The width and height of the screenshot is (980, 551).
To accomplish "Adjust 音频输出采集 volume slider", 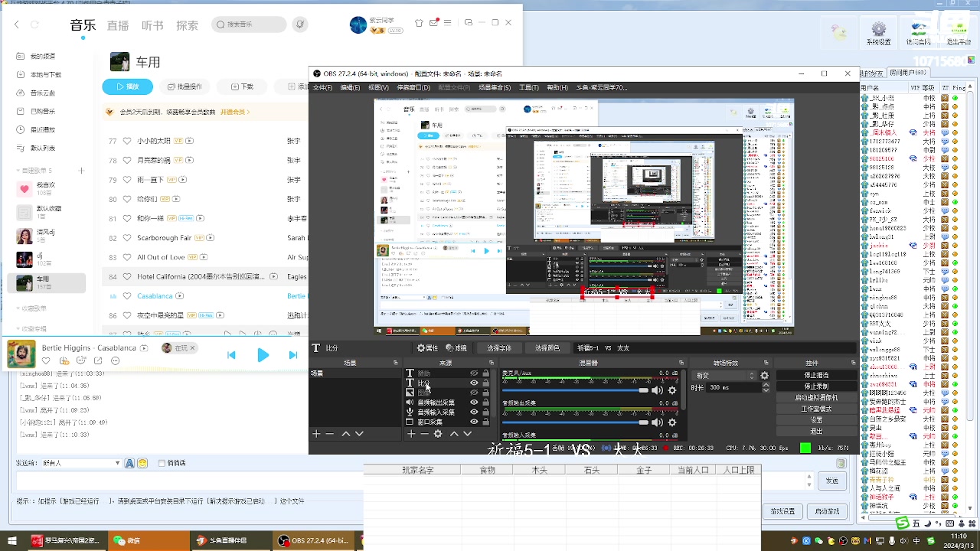I will tap(576, 422).
